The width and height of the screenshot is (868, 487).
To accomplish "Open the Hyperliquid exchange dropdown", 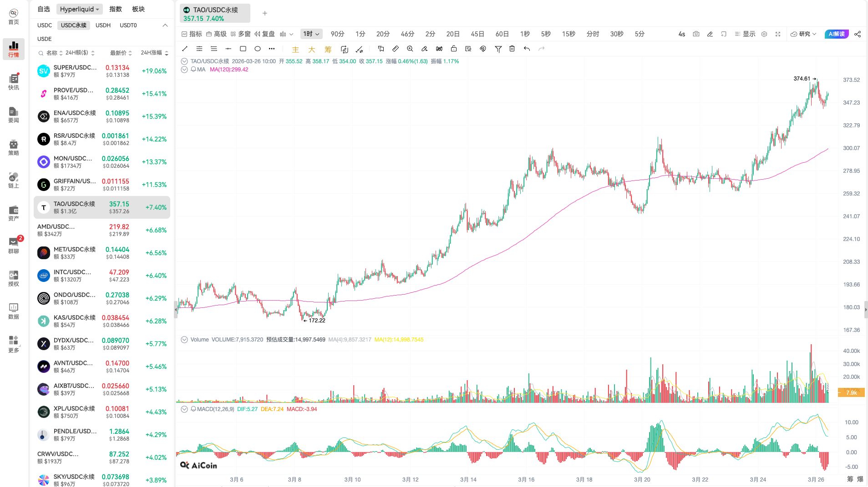I will (79, 9).
